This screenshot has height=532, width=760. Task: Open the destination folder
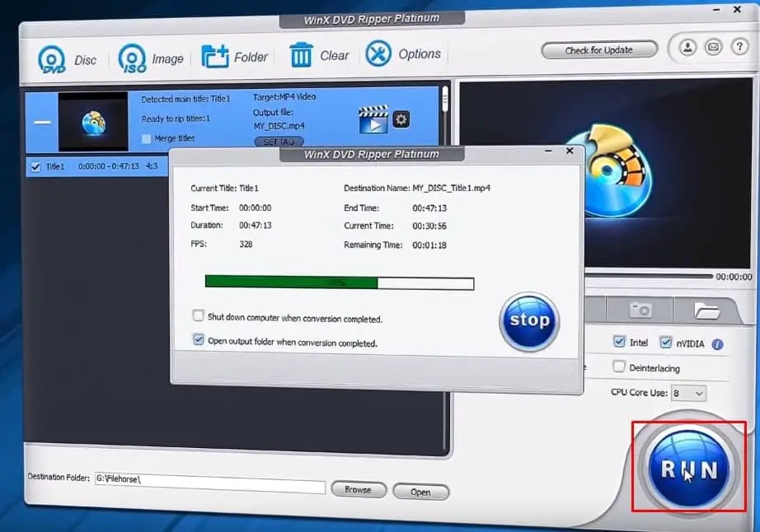pos(420,492)
